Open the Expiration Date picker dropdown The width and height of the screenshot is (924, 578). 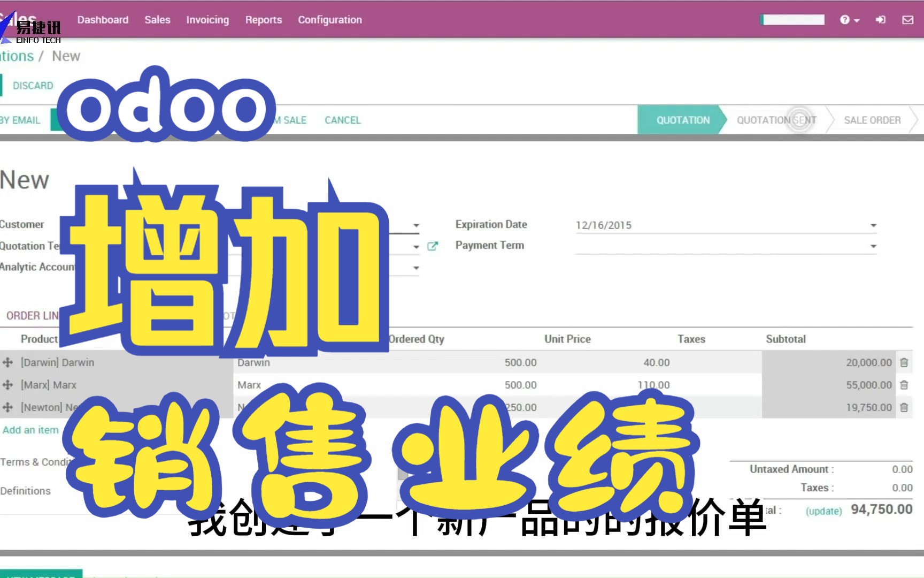tap(873, 225)
